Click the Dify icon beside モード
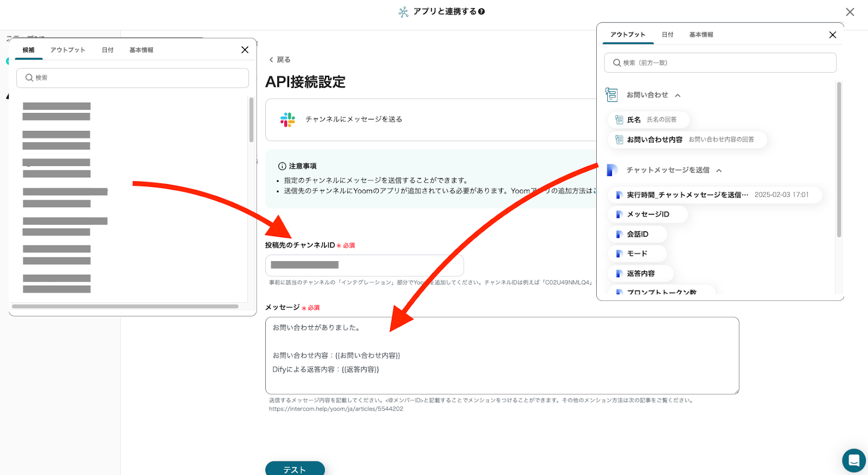 618,254
